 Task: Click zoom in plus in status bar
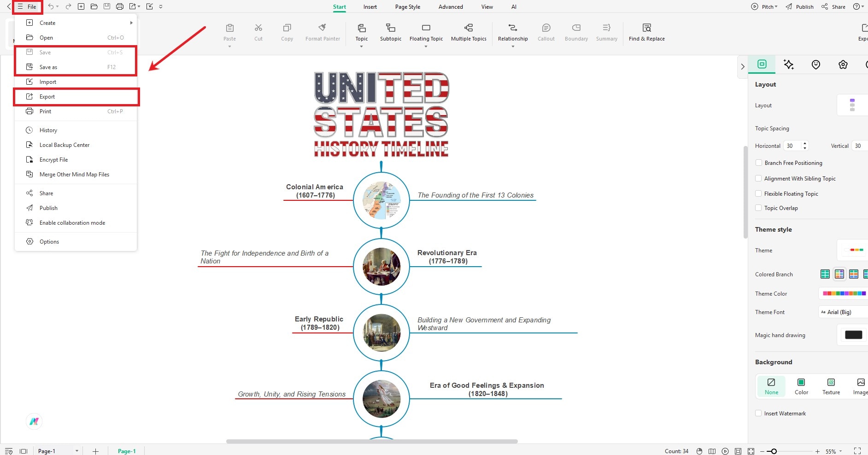point(817,451)
